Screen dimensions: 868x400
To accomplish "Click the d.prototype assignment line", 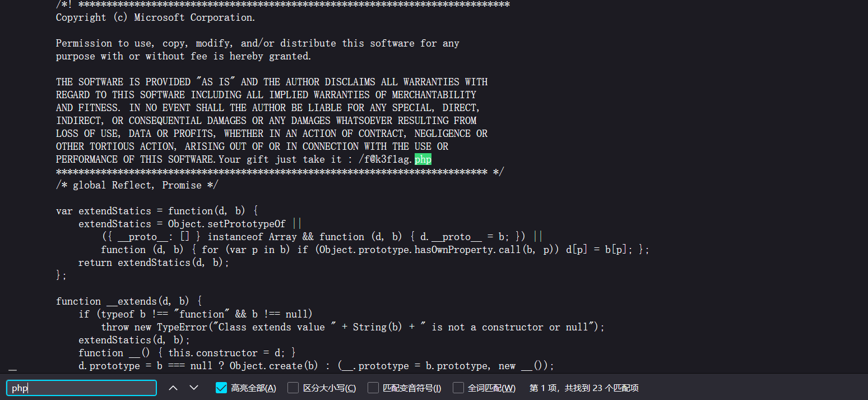I will (x=316, y=366).
